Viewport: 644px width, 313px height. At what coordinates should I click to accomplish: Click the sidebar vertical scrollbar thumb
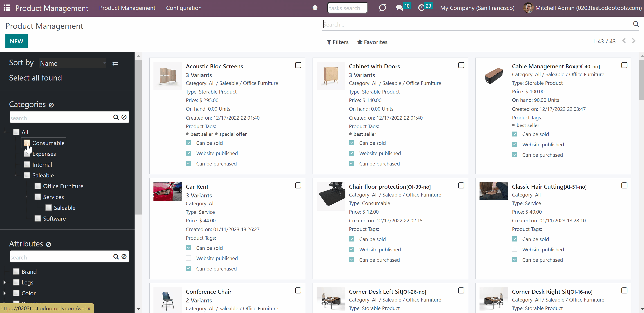pyautogui.click(x=138, y=137)
